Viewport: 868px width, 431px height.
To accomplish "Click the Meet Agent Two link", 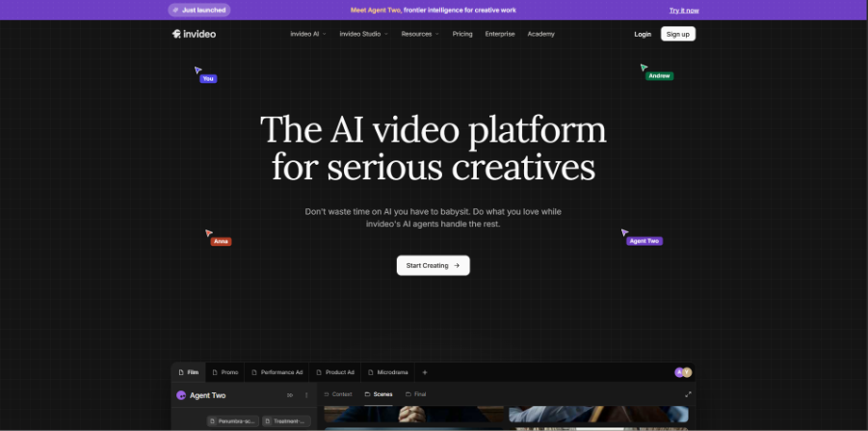I will 376,10.
